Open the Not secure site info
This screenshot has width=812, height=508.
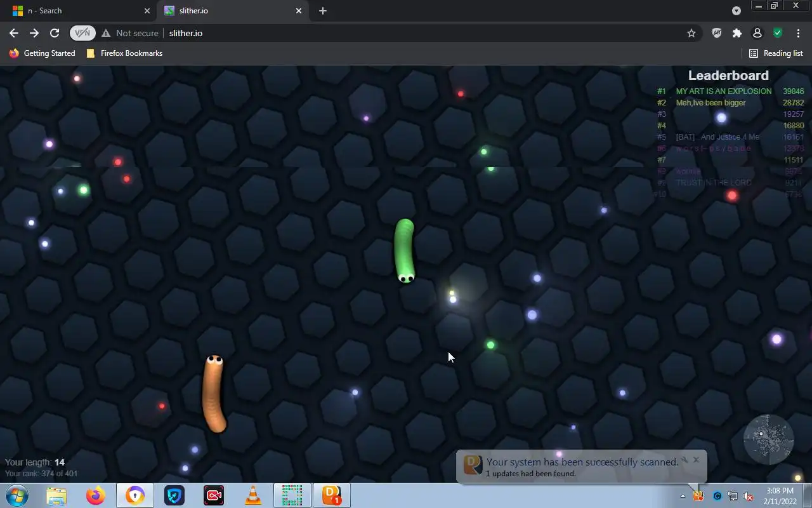pos(130,33)
